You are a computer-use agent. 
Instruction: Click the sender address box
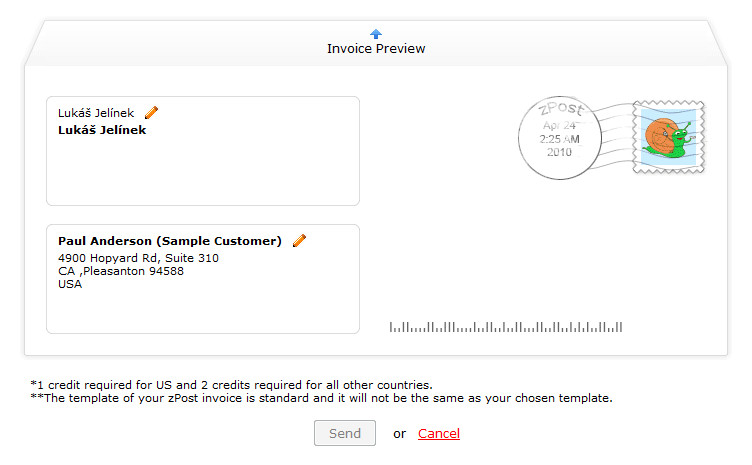[x=203, y=151]
